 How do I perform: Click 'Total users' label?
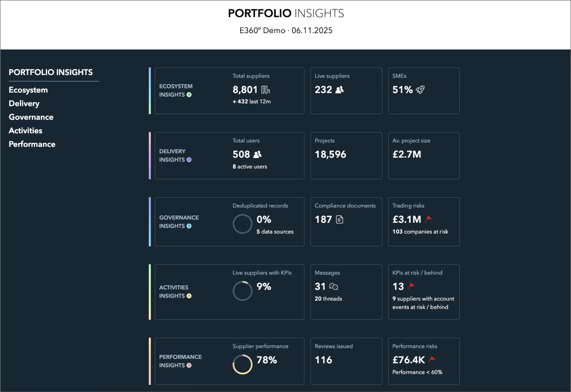[246, 141]
